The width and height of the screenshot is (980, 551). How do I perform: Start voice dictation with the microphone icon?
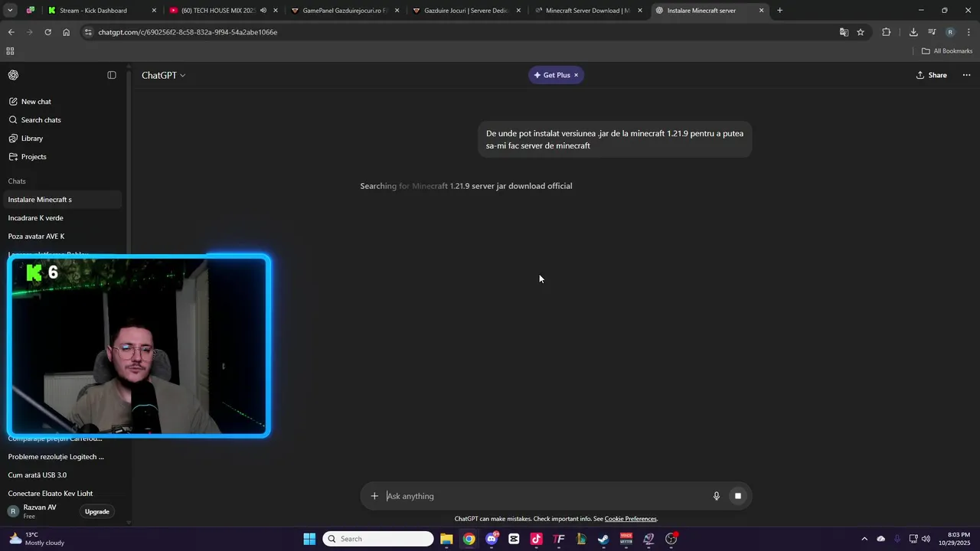(x=717, y=496)
